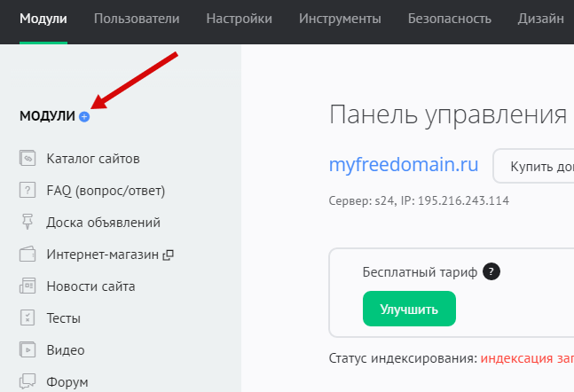
Task: Click the Видео play icon
Action: coord(27,349)
